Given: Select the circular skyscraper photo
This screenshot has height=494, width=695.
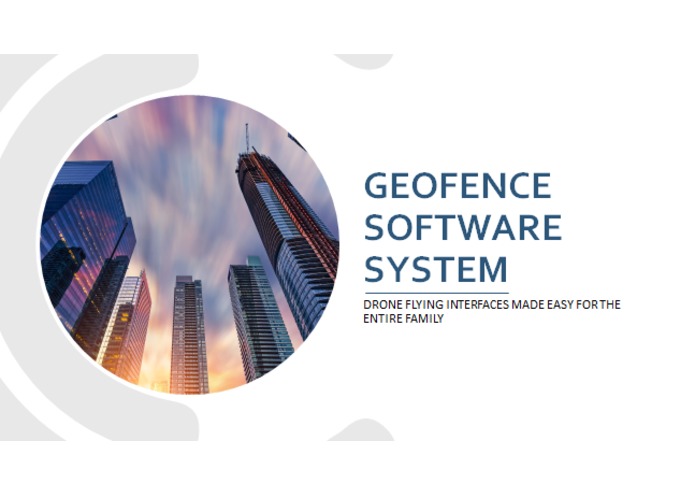Looking at the screenshot, I should click(x=189, y=244).
